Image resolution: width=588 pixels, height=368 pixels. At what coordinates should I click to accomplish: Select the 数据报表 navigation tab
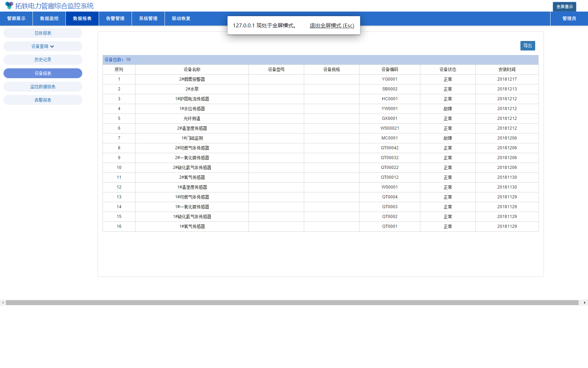point(82,19)
